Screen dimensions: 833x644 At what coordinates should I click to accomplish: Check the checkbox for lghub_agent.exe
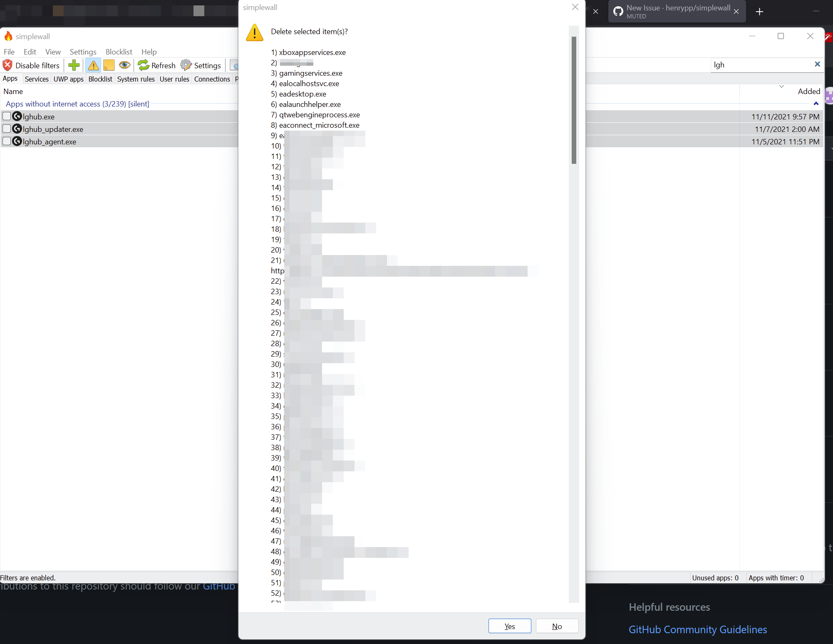click(7, 141)
